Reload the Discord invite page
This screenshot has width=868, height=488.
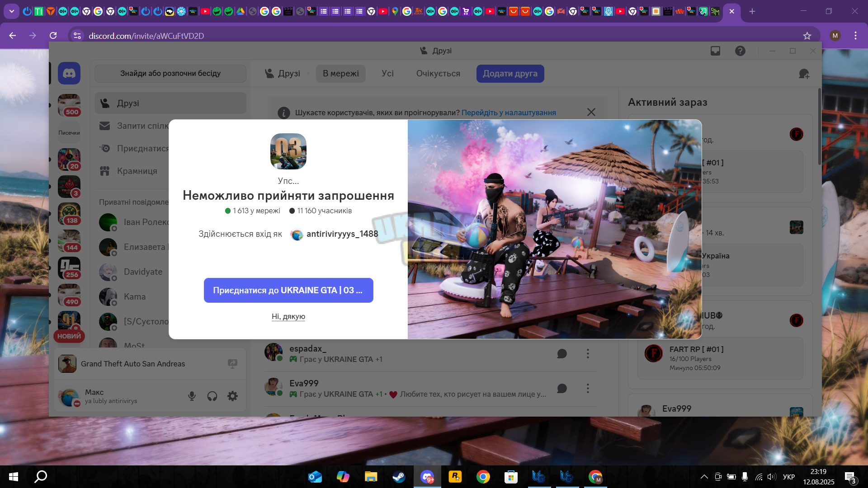point(53,36)
